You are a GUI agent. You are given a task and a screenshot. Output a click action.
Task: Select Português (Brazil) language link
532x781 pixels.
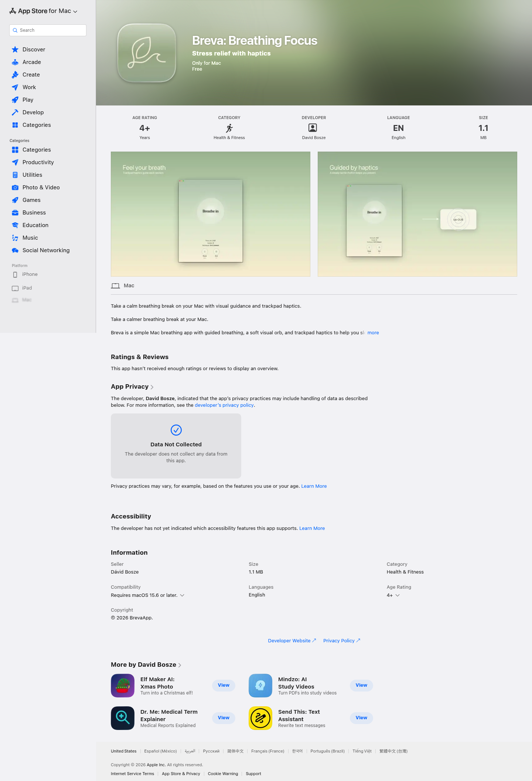(x=328, y=751)
